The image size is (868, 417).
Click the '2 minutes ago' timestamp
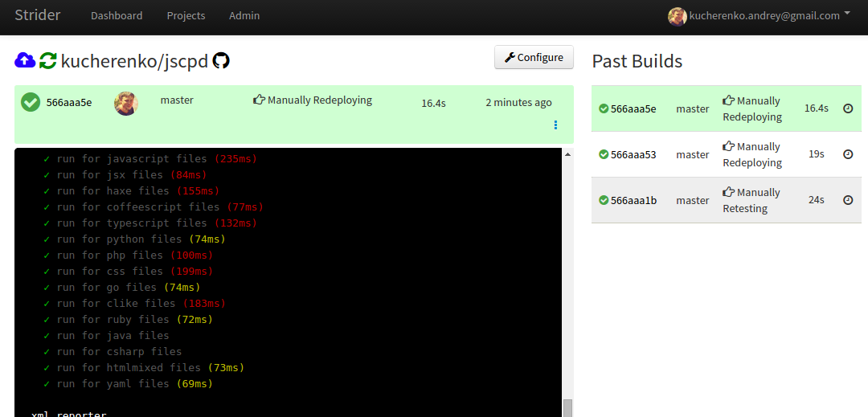(518, 102)
